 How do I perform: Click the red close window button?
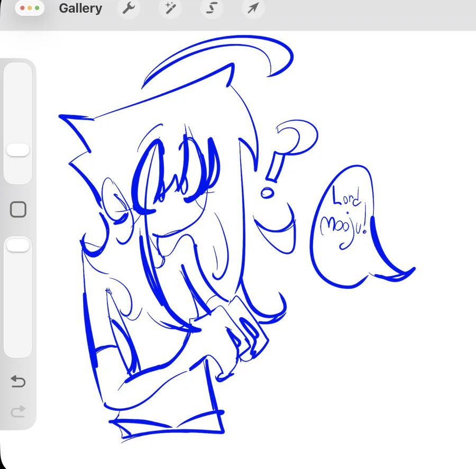[x=22, y=8]
